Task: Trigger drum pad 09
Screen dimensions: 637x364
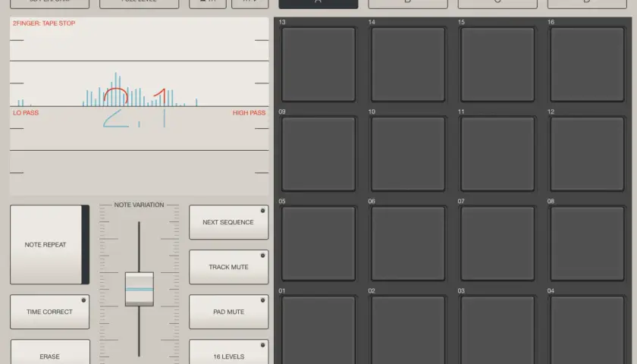Action: click(318, 154)
